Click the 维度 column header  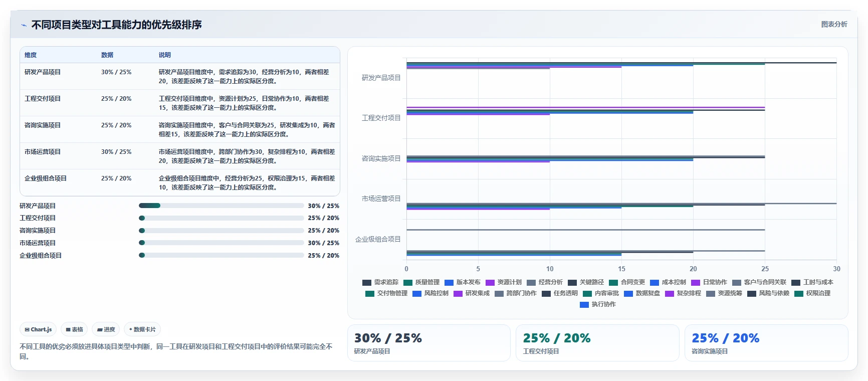pyautogui.click(x=31, y=55)
